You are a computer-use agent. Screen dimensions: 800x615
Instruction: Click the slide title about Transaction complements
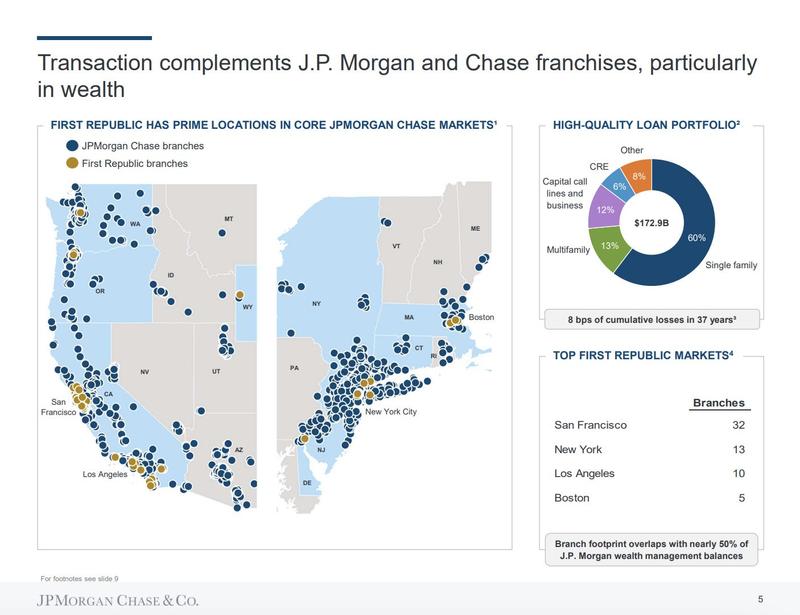coord(397,76)
